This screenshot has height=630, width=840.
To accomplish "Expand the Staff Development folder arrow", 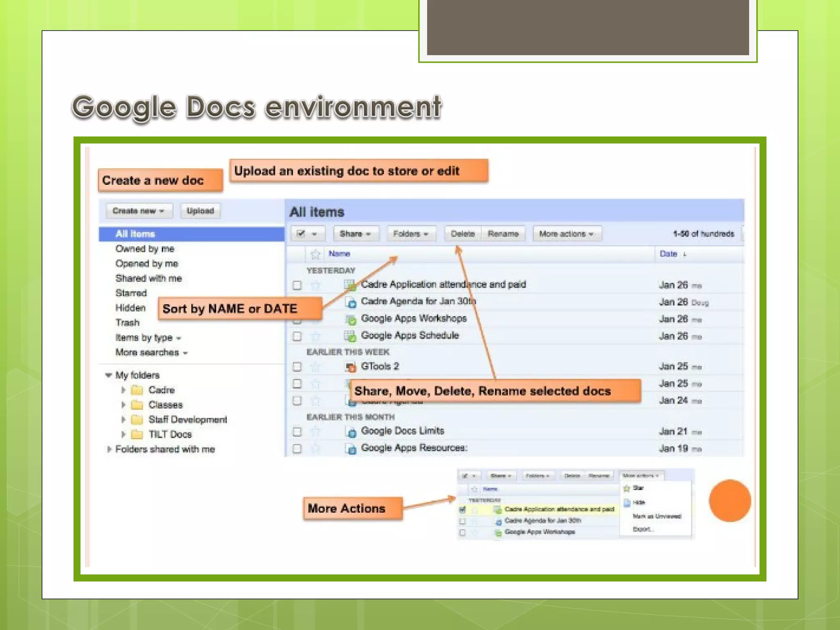I will pyautogui.click(x=123, y=420).
